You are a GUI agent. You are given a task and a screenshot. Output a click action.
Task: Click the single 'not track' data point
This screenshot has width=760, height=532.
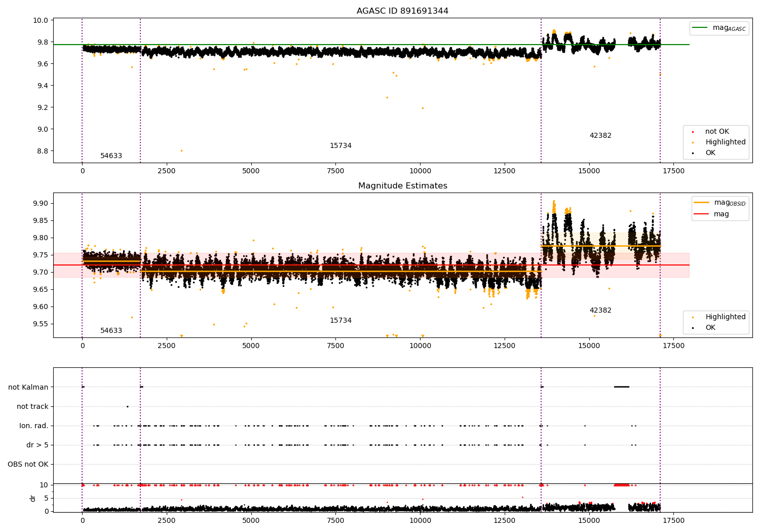[127, 406]
